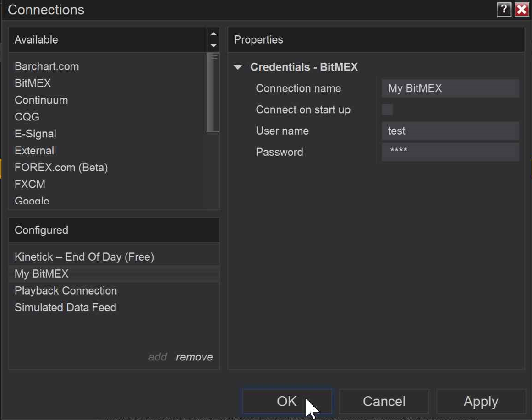The image size is (532, 420).
Task: Toggle Connect on start up checkbox
Action: (x=388, y=109)
